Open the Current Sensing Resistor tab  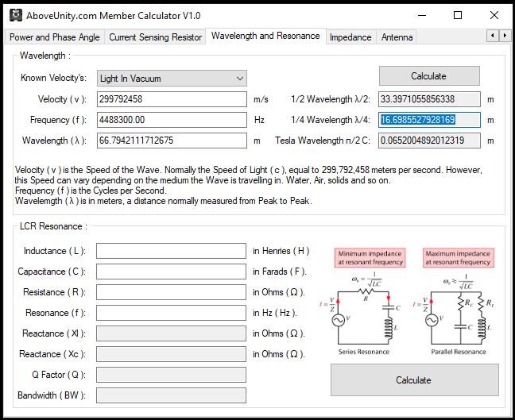pos(155,37)
